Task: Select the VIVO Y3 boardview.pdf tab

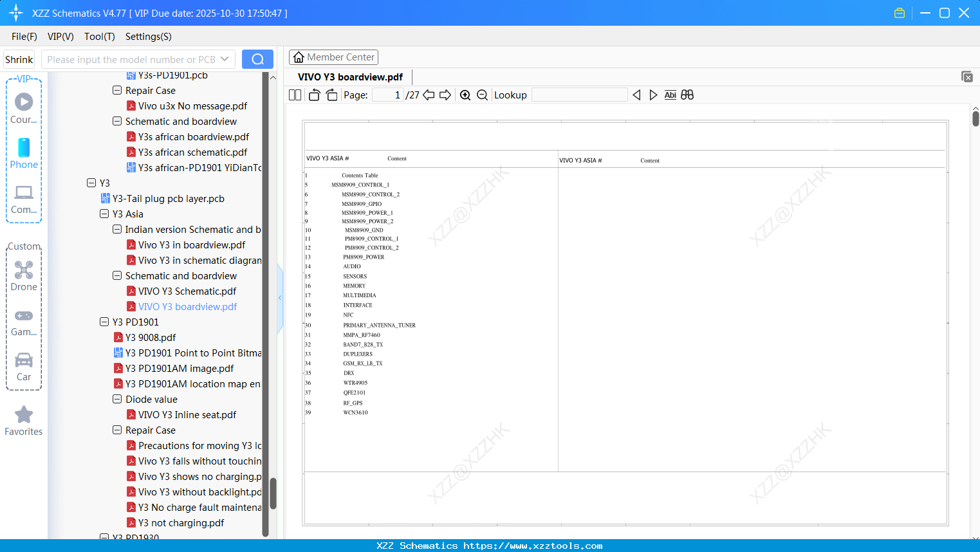Action: pos(350,77)
